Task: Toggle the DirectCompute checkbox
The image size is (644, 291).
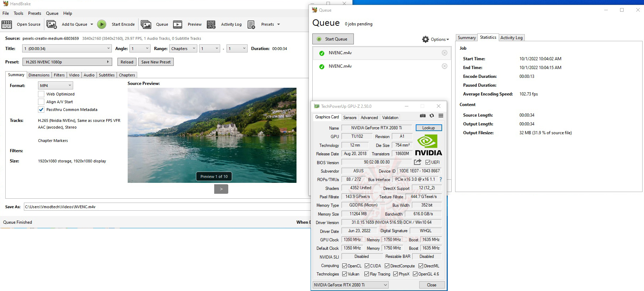Action: pyautogui.click(x=387, y=266)
